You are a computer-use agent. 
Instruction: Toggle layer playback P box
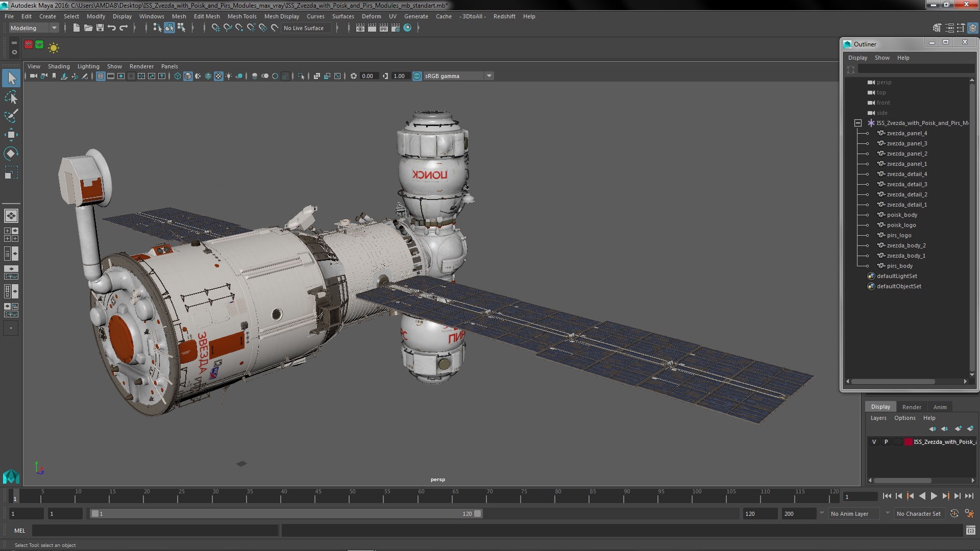pos(886,442)
